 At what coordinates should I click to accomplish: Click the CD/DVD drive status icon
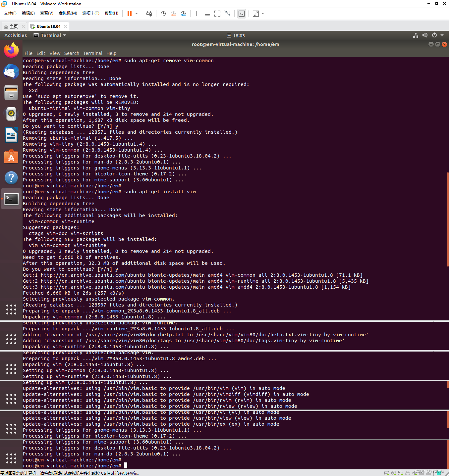point(394,473)
